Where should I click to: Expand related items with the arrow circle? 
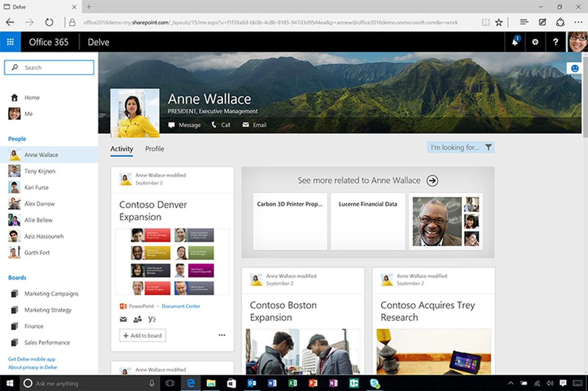[x=432, y=181]
